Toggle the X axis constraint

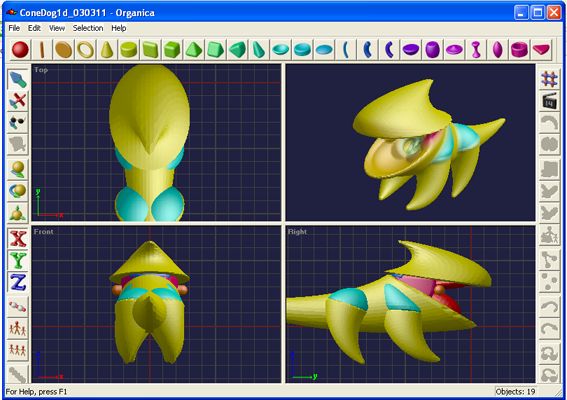coord(18,239)
